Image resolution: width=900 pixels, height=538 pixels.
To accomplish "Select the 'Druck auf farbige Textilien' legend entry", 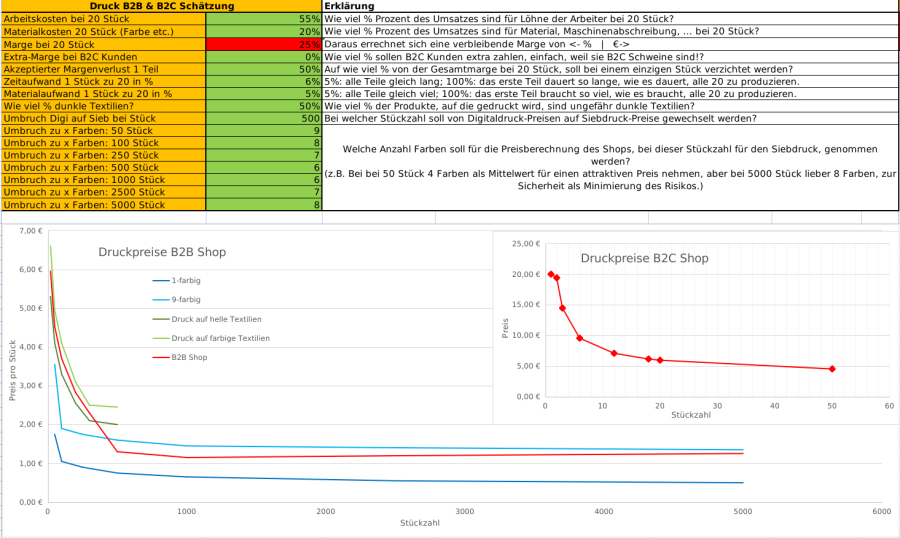I will (x=220, y=338).
